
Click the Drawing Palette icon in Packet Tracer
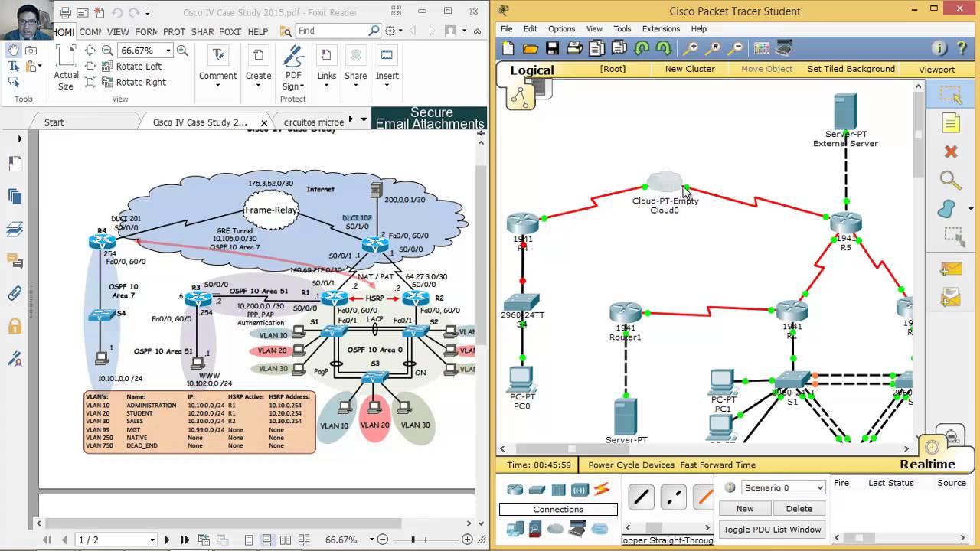(x=761, y=48)
